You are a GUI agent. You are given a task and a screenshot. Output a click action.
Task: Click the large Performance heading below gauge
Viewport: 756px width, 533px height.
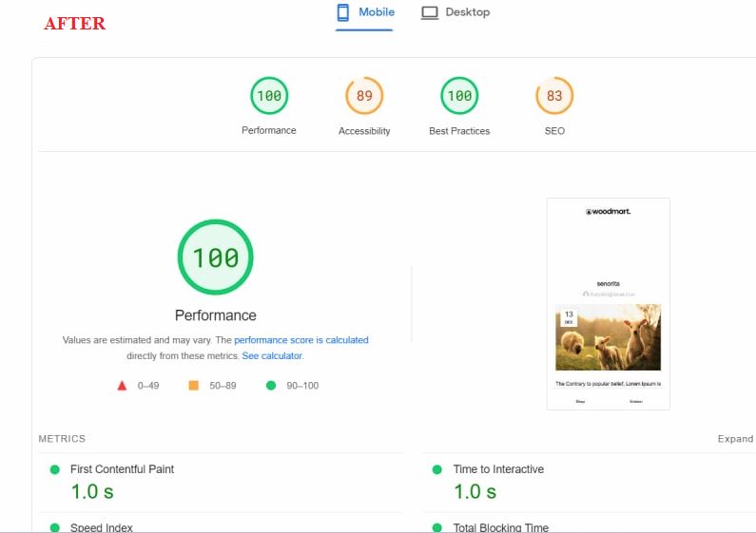coord(216,315)
